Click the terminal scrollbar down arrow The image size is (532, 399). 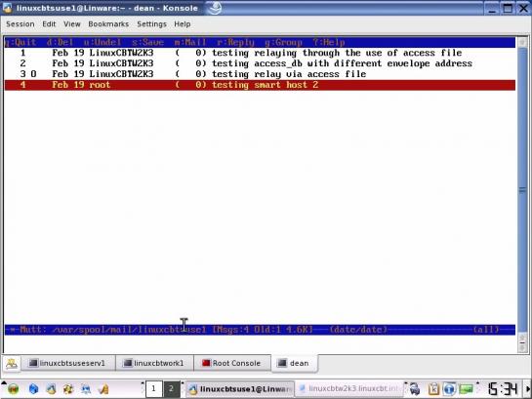coord(523,347)
